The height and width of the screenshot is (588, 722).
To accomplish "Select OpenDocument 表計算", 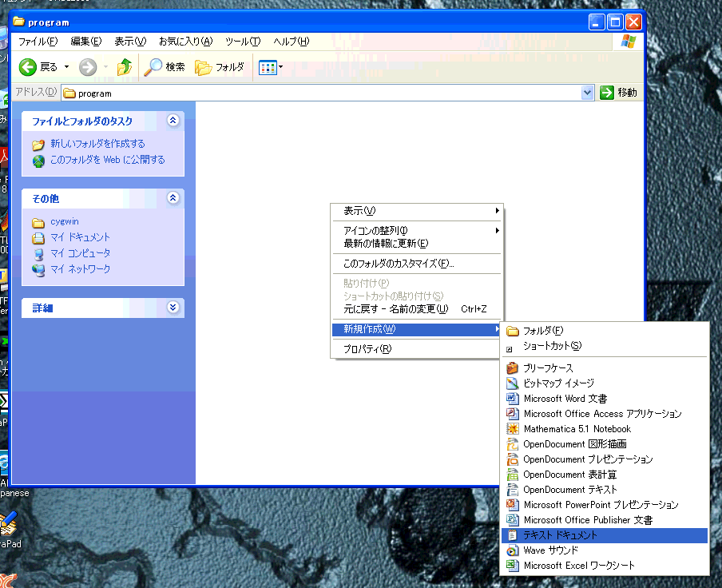I will pyautogui.click(x=604, y=475).
